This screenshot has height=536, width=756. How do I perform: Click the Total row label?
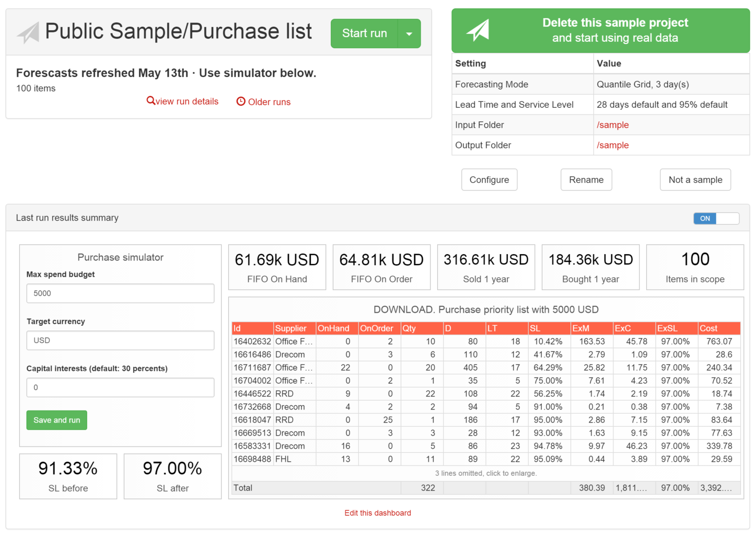pos(243,488)
